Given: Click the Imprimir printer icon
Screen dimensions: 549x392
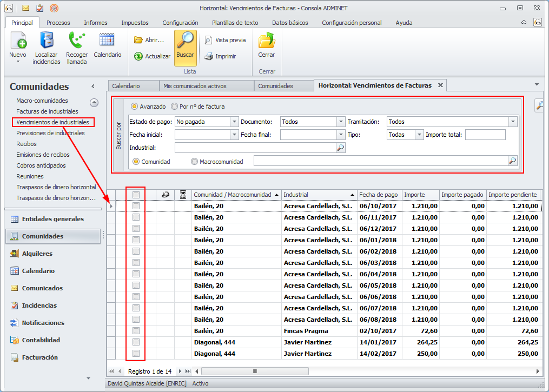Looking at the screenshot, I should (209, 56).
